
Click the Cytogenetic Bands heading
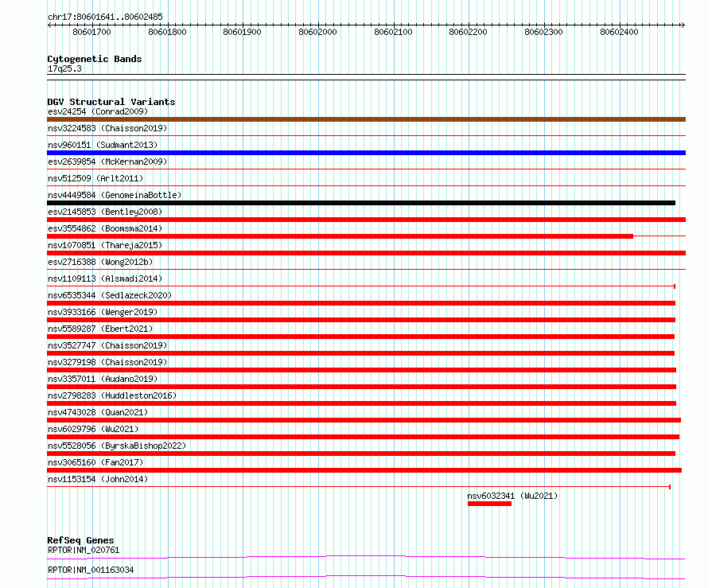pos(95,59)
